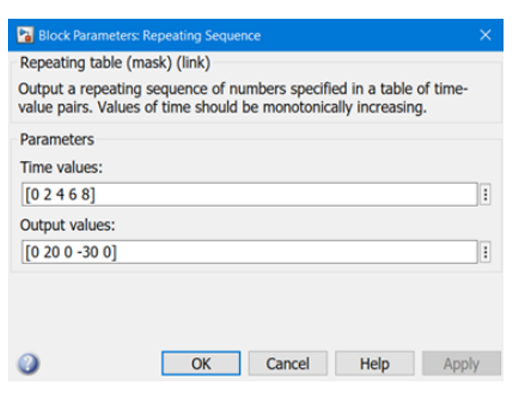This screenshot has width=514, height=400.
Task: Click the Simulink block icon in title bar
Action: coord(25,35)
